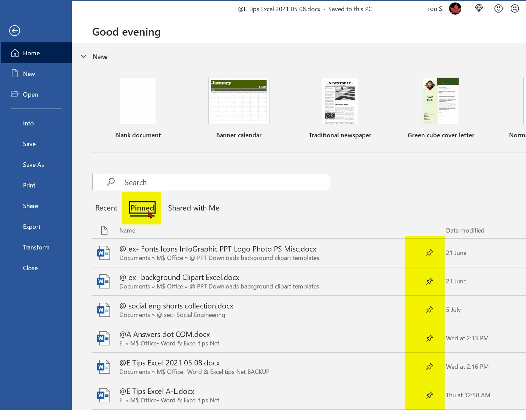Select Open in the left sidebar
This screenshot has height=420, width=526.
(36, 94)
